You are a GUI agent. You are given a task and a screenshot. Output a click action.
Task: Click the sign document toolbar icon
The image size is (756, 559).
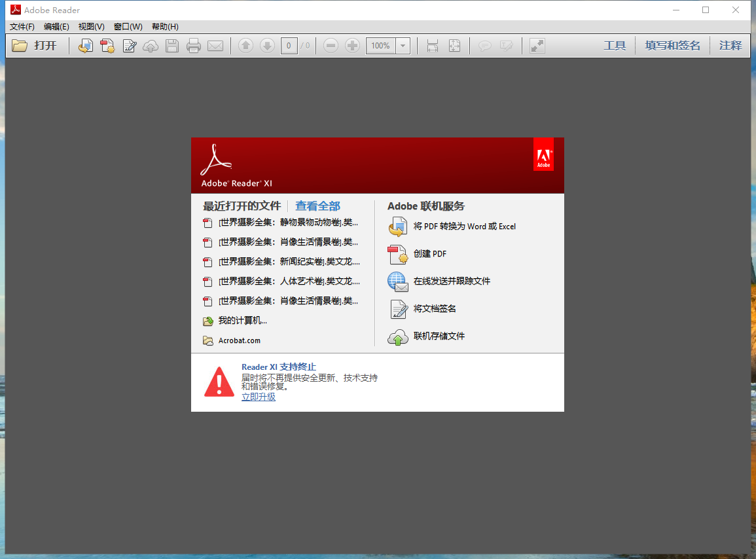(x=129, y=46)
